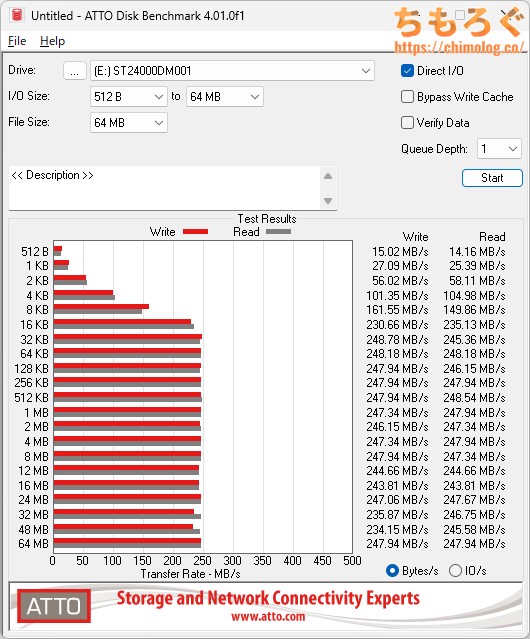
Task: Click the red Write legend swatch
Action: coord(196,231)
